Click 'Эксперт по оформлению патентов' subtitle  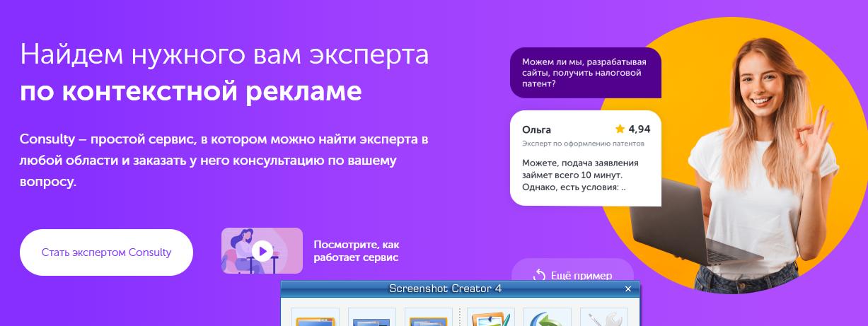(x=583, y=143)
